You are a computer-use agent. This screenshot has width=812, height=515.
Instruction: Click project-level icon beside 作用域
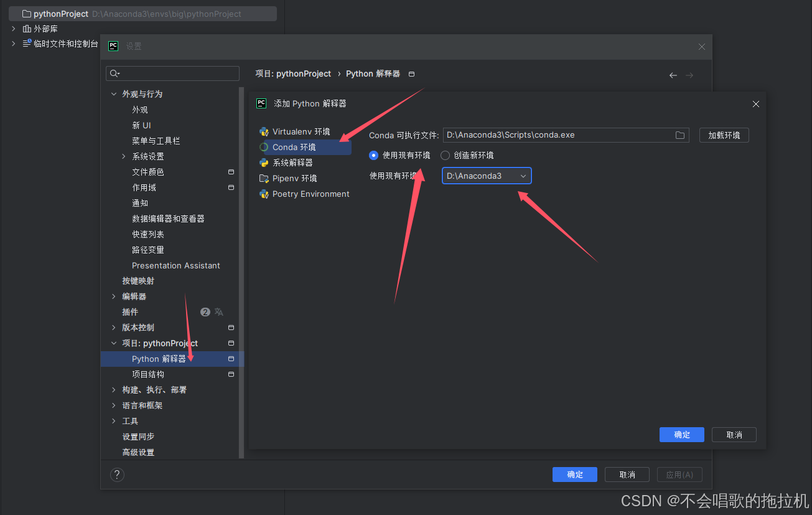[x=231, y=187]
